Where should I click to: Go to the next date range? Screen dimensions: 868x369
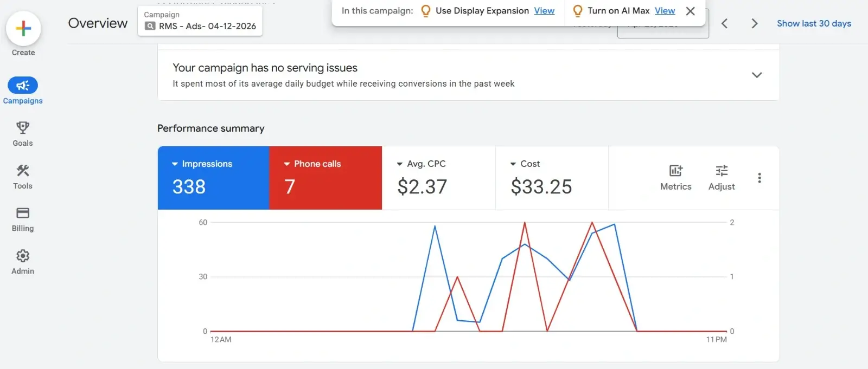tap(754, 23)
